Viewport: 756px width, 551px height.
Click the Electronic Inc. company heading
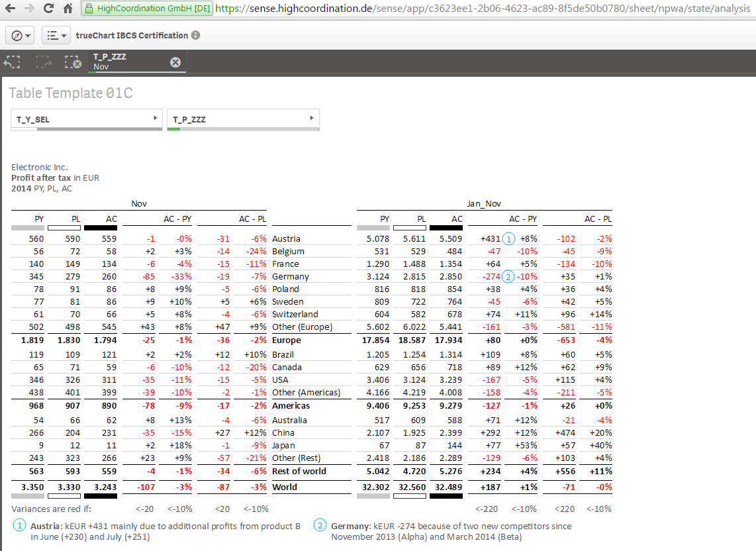click(40, 168)
